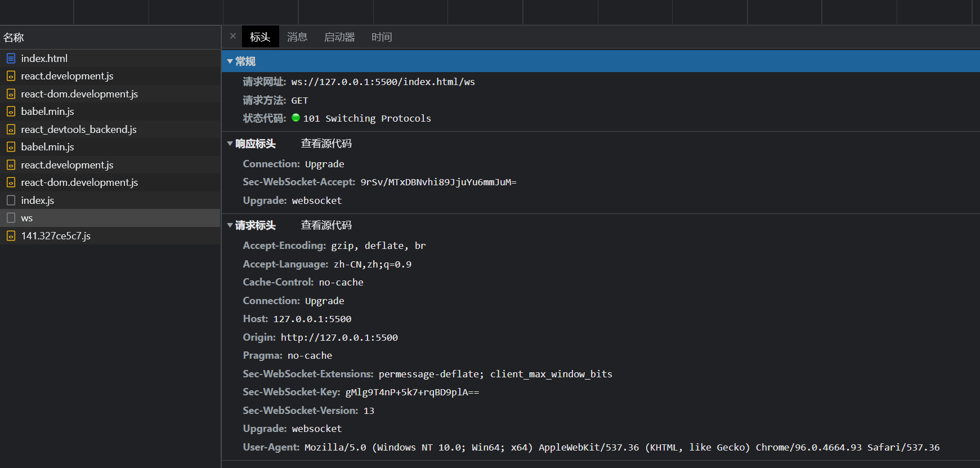Click the index.html document file icon

pos(11,58)
